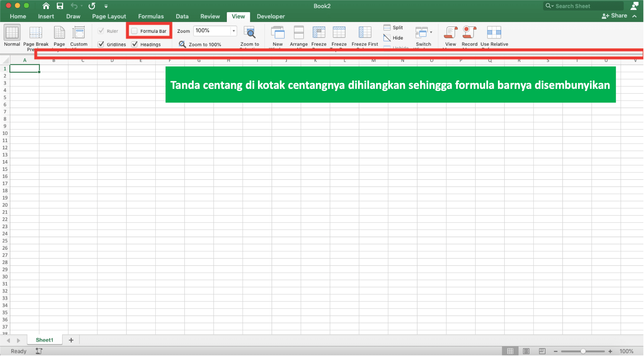Select the View tab
The image size is (644, 356).
(x=238, y=16)
